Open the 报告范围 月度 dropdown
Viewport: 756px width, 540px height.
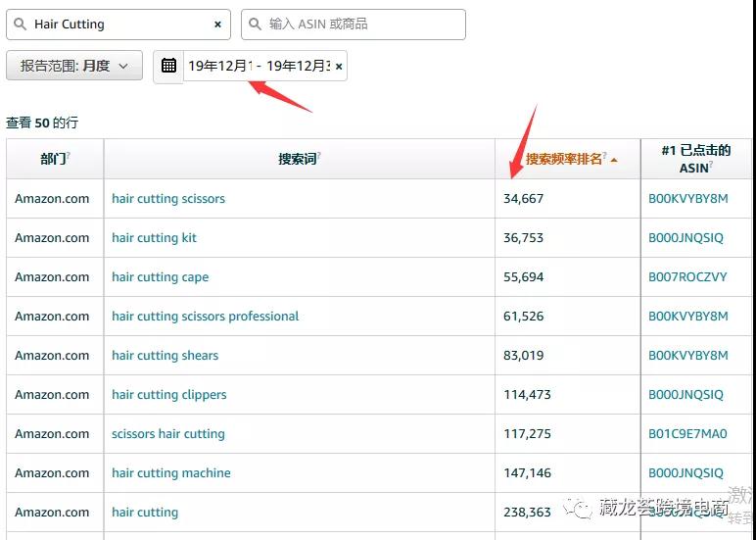[x=74, y=66]
